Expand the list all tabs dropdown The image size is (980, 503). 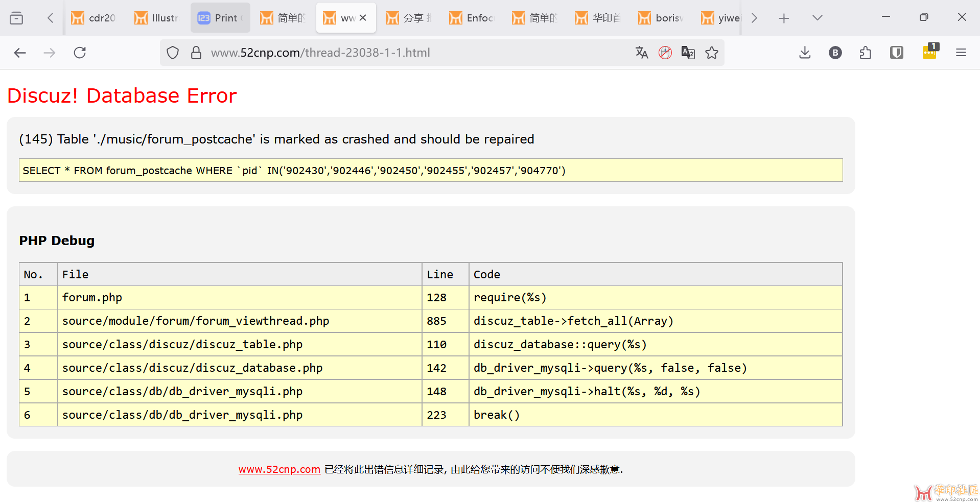point(817,18)
